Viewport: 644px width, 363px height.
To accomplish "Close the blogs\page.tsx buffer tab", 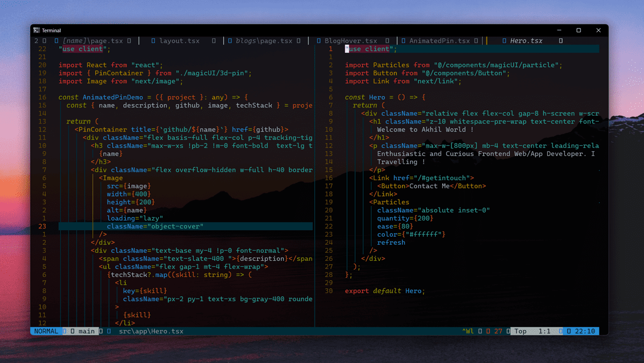I will 299,41.
